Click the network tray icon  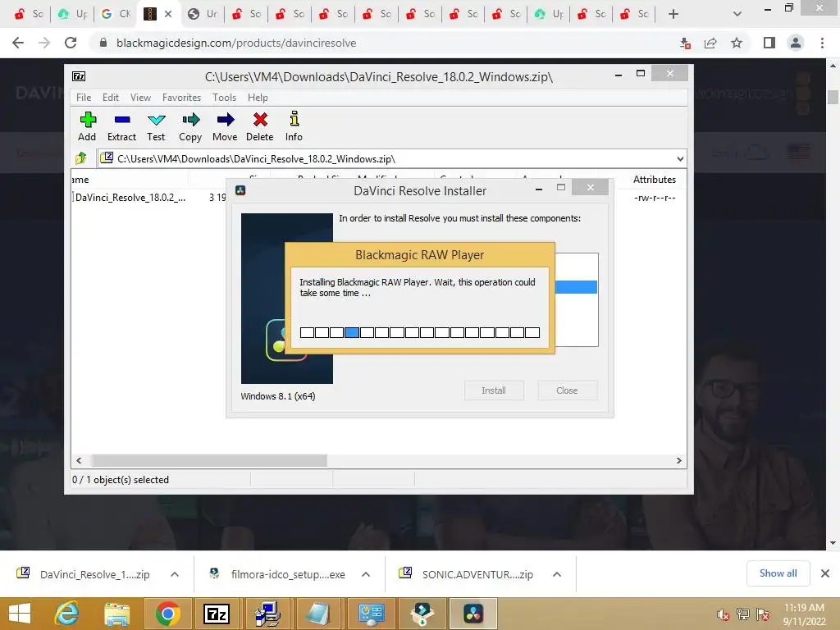(743, 614)
